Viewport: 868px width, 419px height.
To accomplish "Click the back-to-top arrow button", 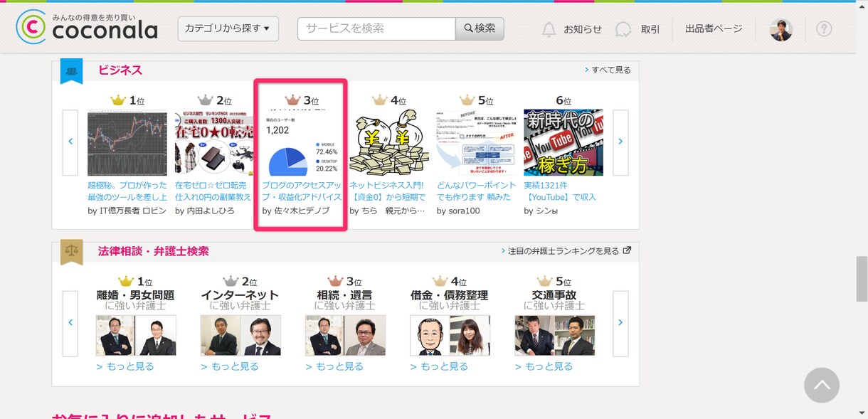I will coord(822,385).
